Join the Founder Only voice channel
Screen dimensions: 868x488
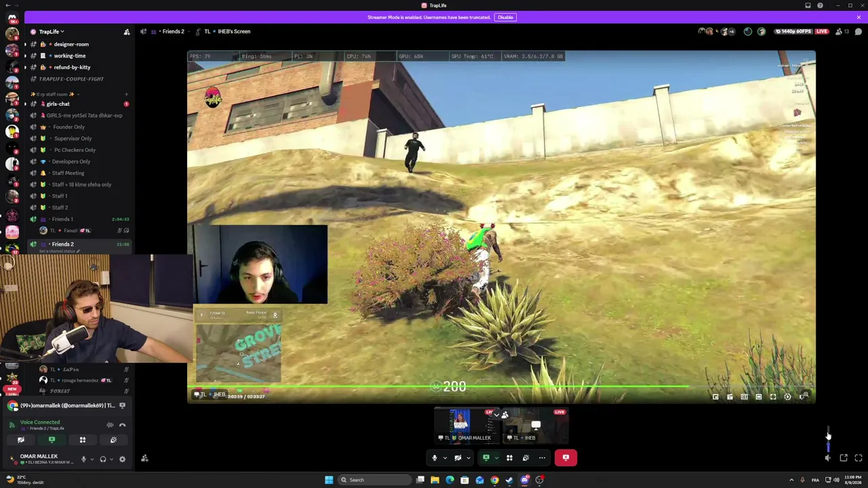(x=69, y=127)
